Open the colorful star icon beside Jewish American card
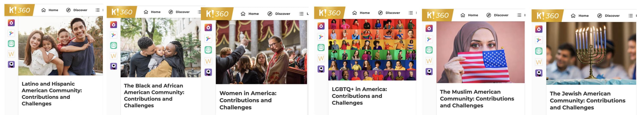Screen dimensions: 644x115 (x=539, y=40)
